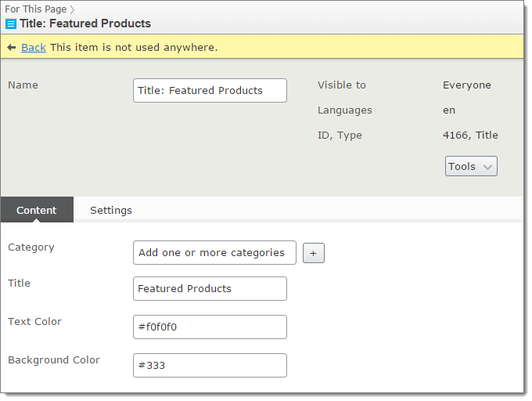
Task: Open the Tools dropdown
Action: click(x=471, y=167)
